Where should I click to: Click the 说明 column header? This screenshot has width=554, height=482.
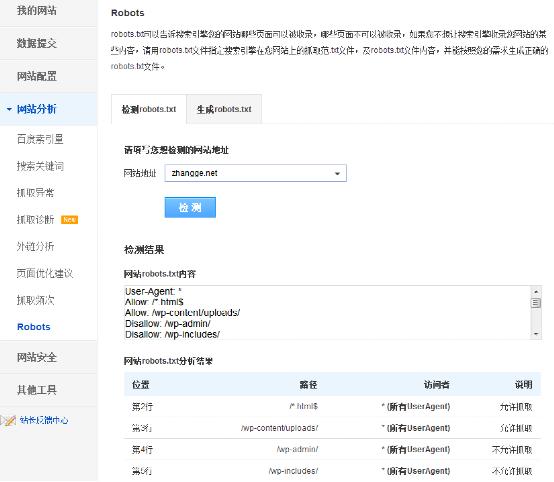coord(523,384)
